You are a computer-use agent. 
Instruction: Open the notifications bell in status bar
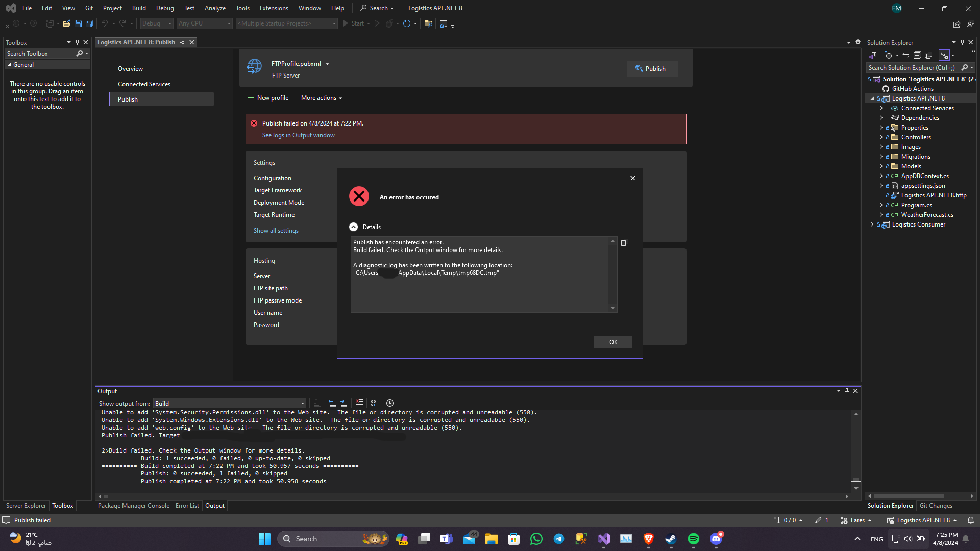coord(971,520)
